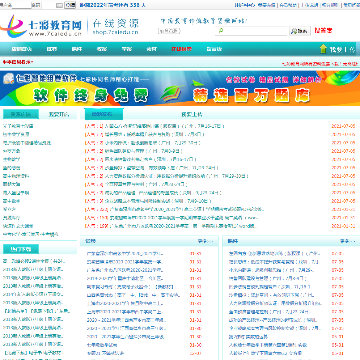360x360 pixels.
Task: Select the active teal tab of the left sidebar panel
Action: [21, 114]
